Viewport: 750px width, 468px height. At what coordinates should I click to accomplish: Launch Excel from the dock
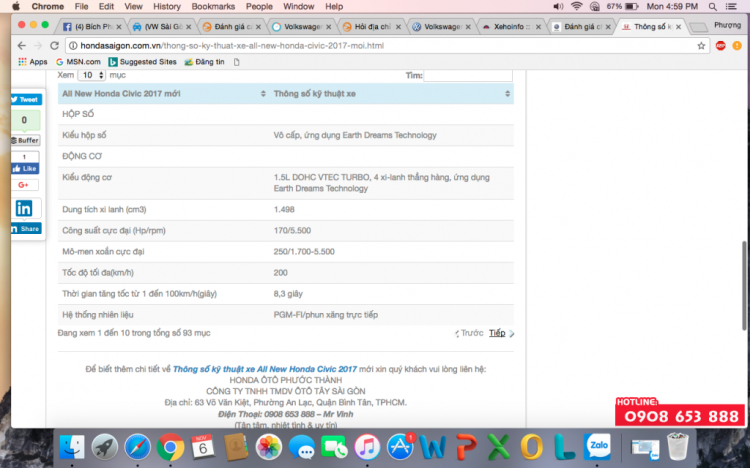pyautogui.click(x=498, y=447)
